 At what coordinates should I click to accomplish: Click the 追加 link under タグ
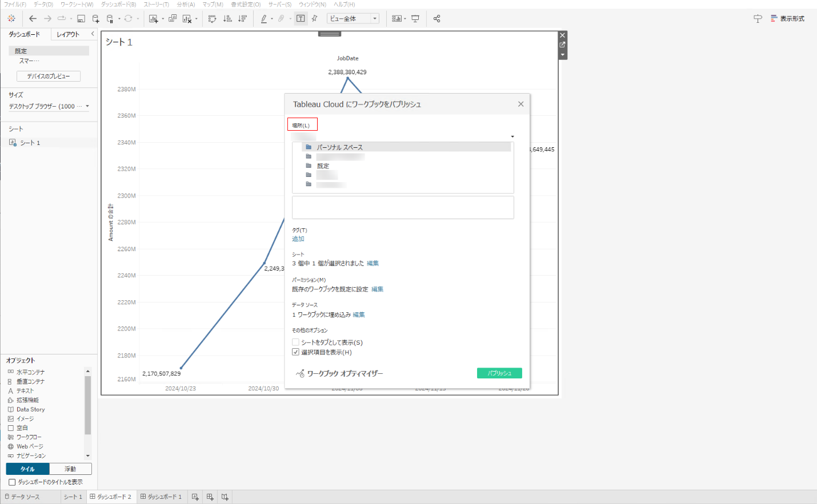(298, 239)
